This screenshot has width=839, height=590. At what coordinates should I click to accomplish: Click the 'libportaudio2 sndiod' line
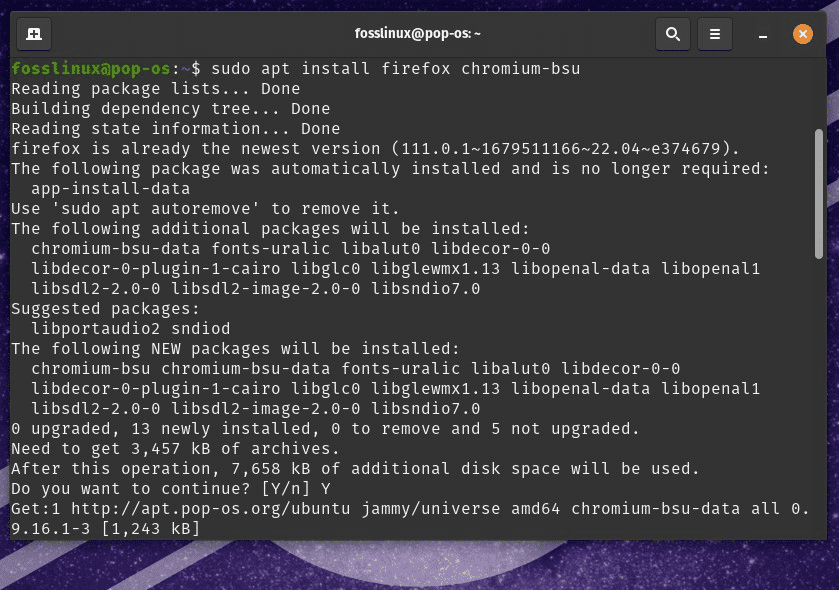tap(131, 329)
